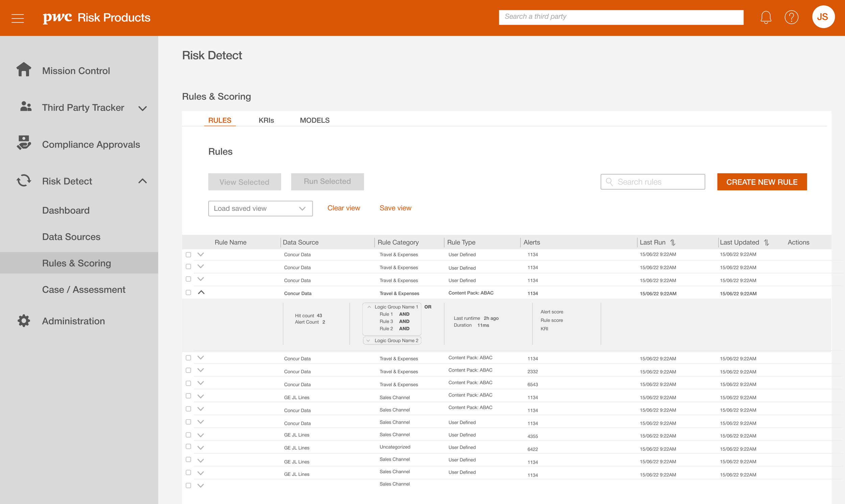Open Rules & Scoring in sidebar
This screenshot has width=845, height=504.
[79, 263]
